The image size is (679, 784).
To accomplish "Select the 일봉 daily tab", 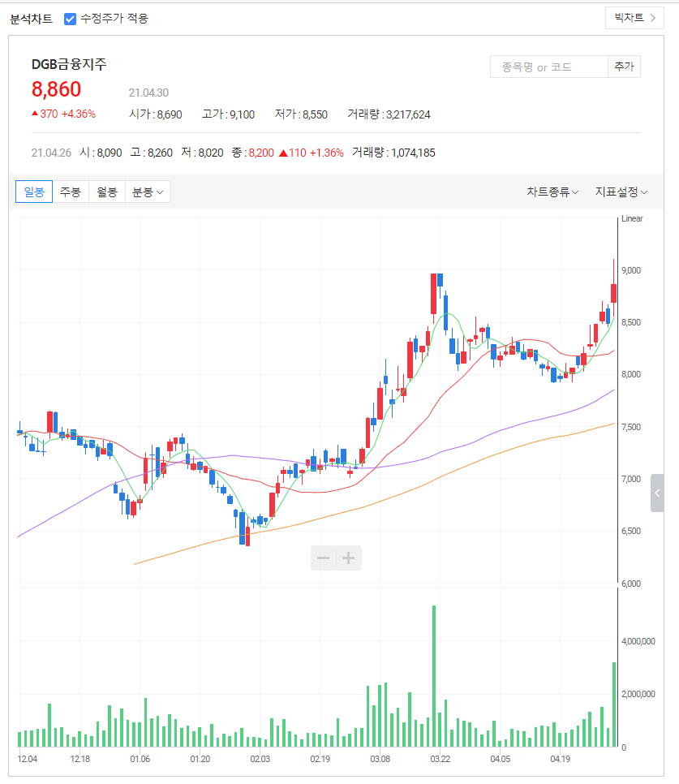I will pos(34,192).
